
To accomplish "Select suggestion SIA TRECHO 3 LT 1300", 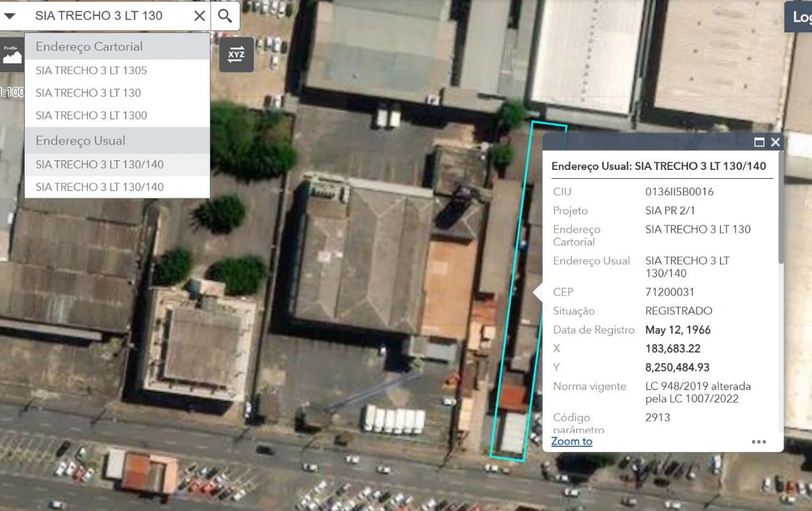I will click(117, 115).
